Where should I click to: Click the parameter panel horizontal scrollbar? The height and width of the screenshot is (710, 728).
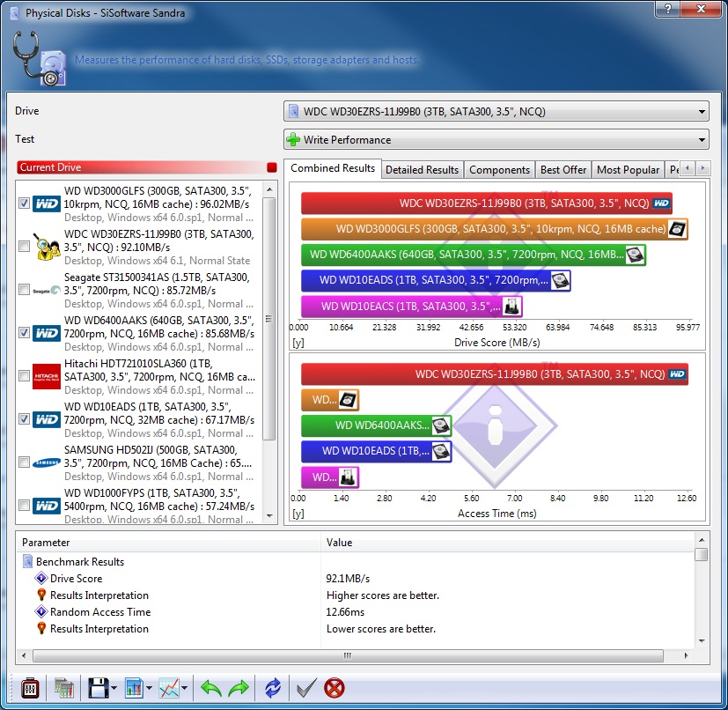(348, 655)
